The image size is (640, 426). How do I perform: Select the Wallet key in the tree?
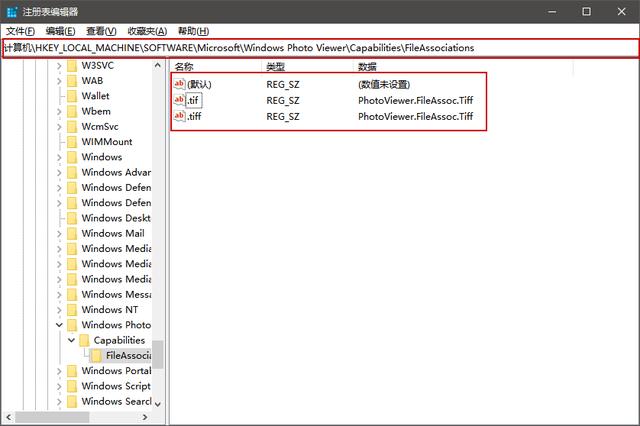tap(95, 96)
